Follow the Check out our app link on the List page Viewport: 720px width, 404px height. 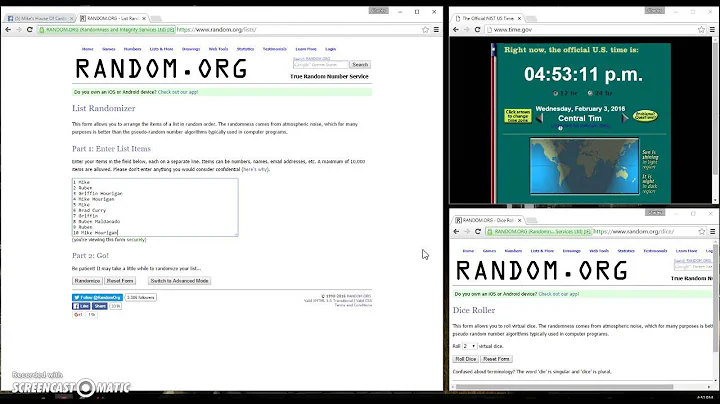[178, 92]
